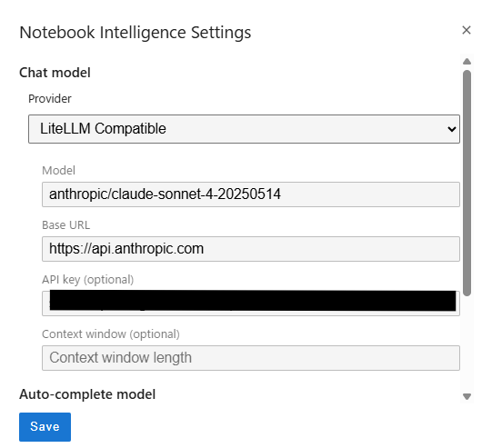Focus the Model field with anthropic/claude-sonnet-4-20250514
This screenshot has height=448, width=492.
pos(251,194)
